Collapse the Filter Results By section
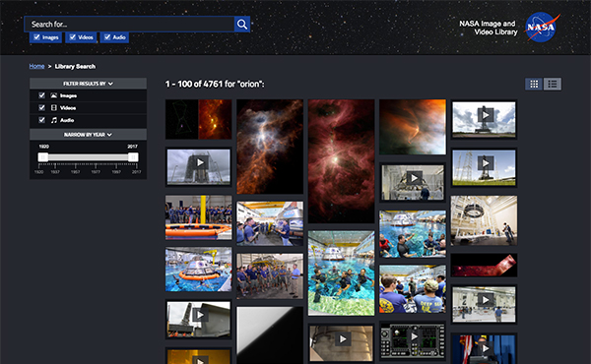Screen dimensions: 591x364 click(x=88, y=84)
